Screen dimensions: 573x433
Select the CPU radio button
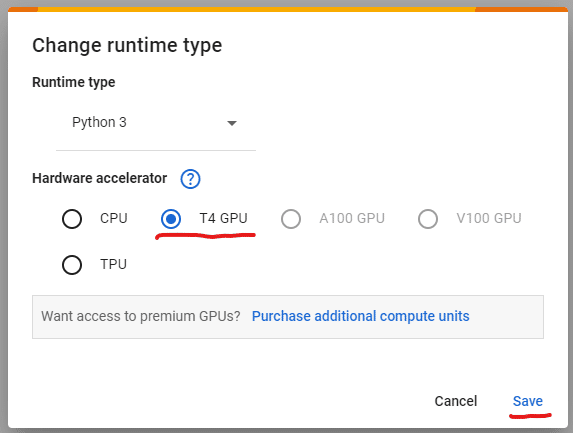point(72,219)
